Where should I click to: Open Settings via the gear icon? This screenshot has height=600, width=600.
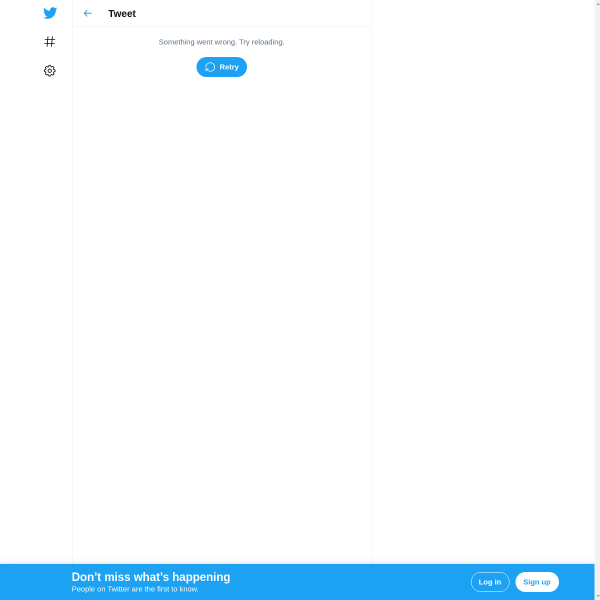50,71
